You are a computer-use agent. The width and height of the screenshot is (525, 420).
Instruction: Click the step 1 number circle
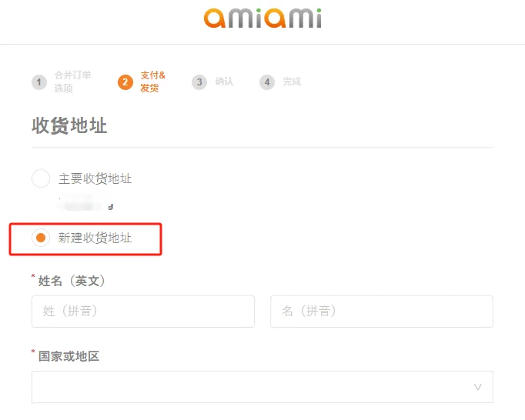(39, 82)
